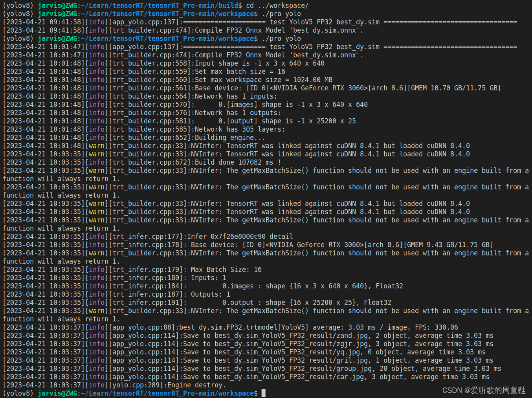Click '[GMEM 9.43 GB/11.75 GB]' text

pyautogui.click(x=448, y=245)
